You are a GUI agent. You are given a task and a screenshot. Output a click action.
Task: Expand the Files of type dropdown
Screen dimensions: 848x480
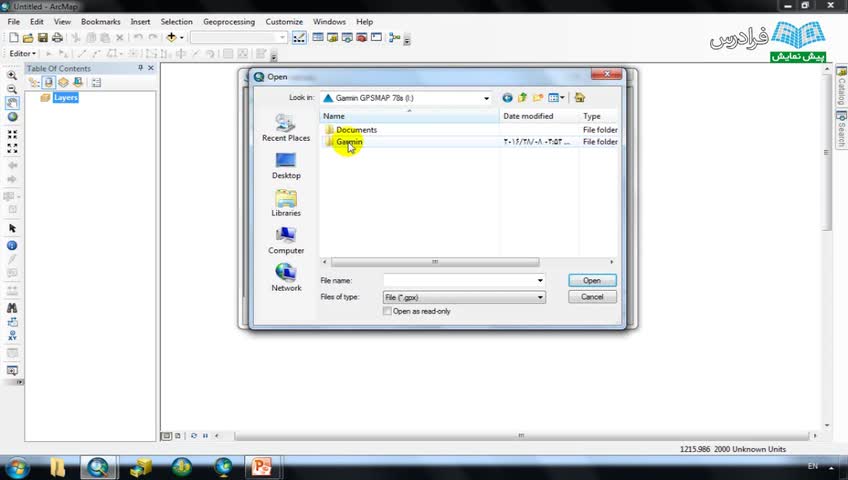(x=540, y=297)
